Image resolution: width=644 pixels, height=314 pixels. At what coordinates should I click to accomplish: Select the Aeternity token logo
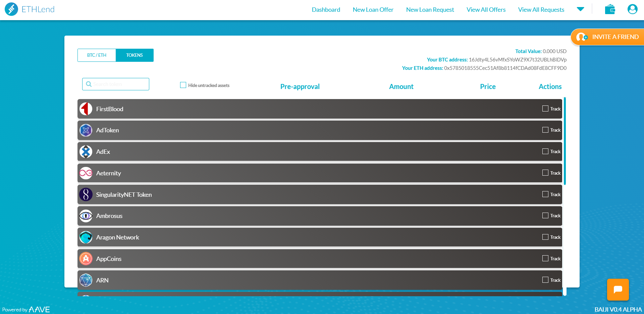pos(86,173)
